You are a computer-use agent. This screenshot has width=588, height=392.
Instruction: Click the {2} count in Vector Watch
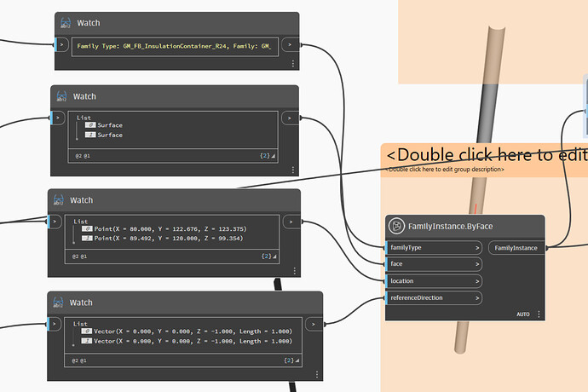point(288,360)
